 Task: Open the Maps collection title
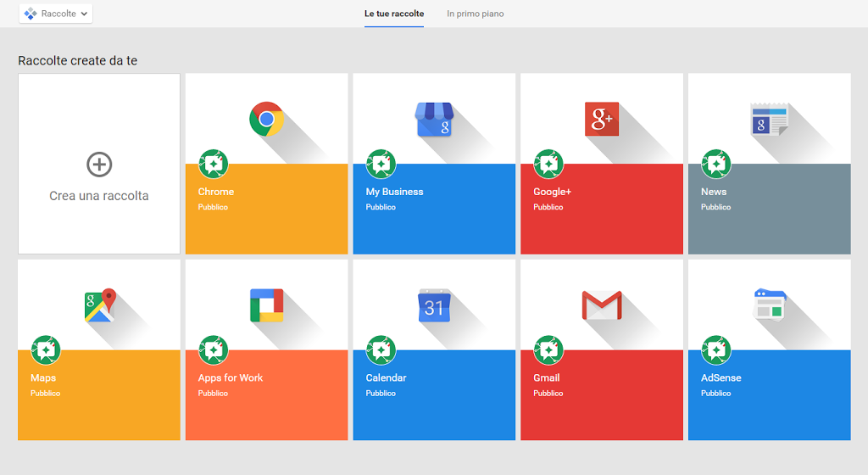tap(43, 377)
